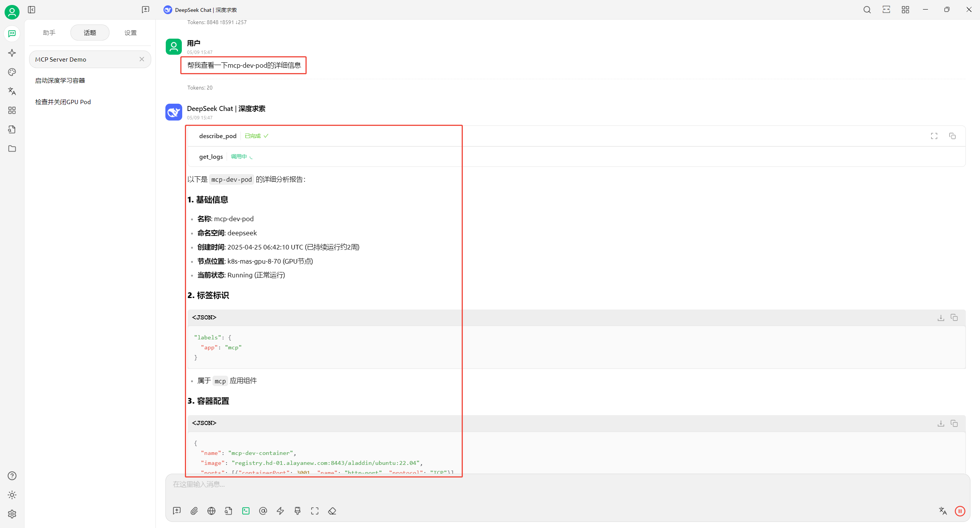Image resolution: width=980 pixels, height=528 pixels.
Task: Open settings gear in the sidebar
Action: point(12,514)
